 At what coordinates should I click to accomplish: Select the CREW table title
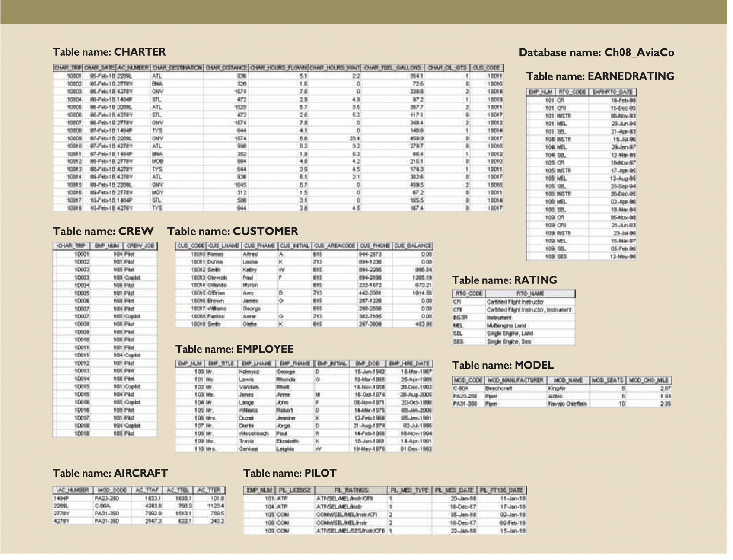click(103, 232)
